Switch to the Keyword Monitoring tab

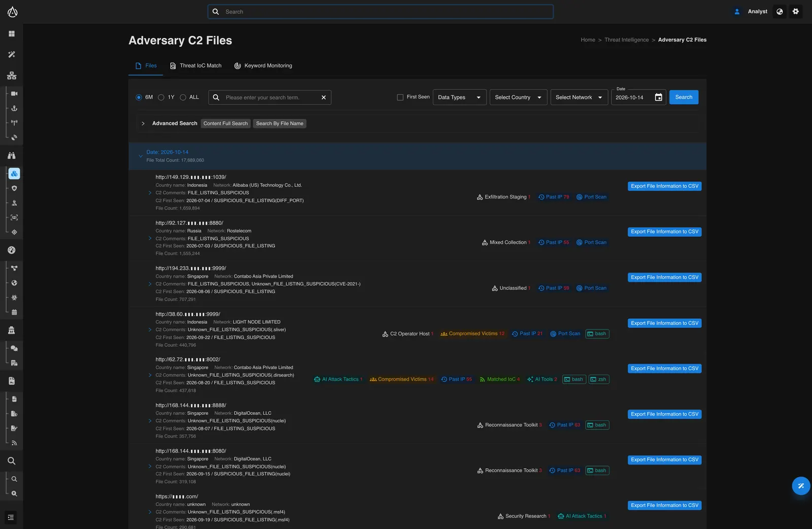tap(263, 65)
